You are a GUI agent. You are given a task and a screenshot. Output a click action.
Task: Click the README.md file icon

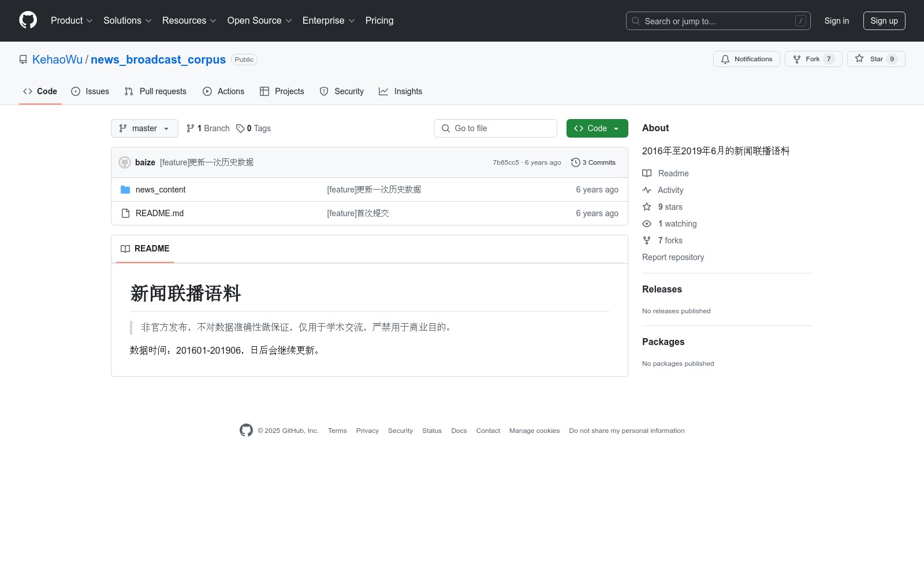point(125,213)
